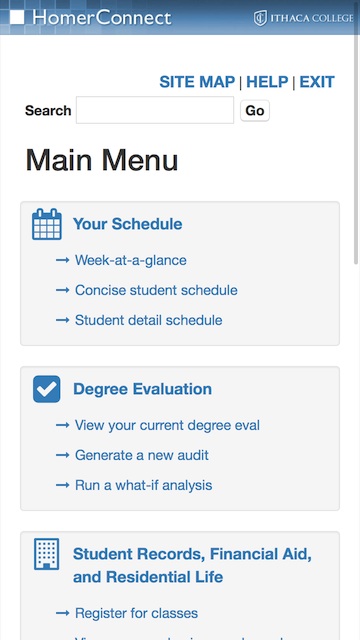Open the Your Schedule heading link
The width and height of the screenshot is (360, 640).
(128, 224)
